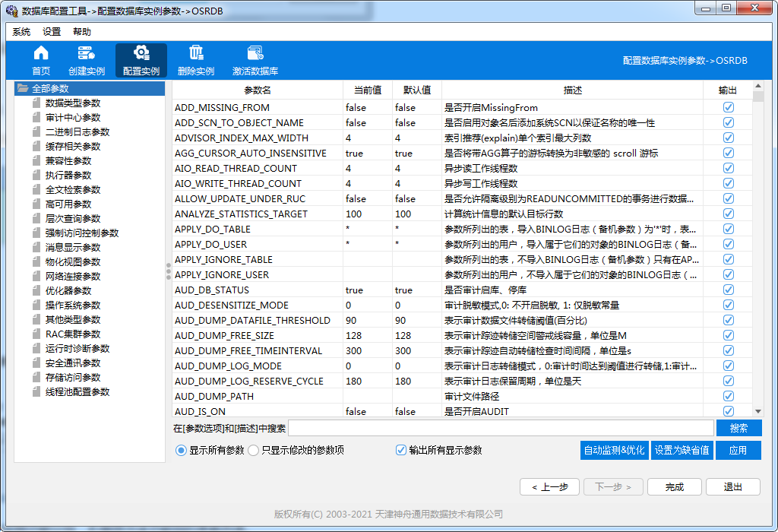Click the 优化器参数 document icon
The width and height of the screenshot is (778, 532).
click(36, 291)
